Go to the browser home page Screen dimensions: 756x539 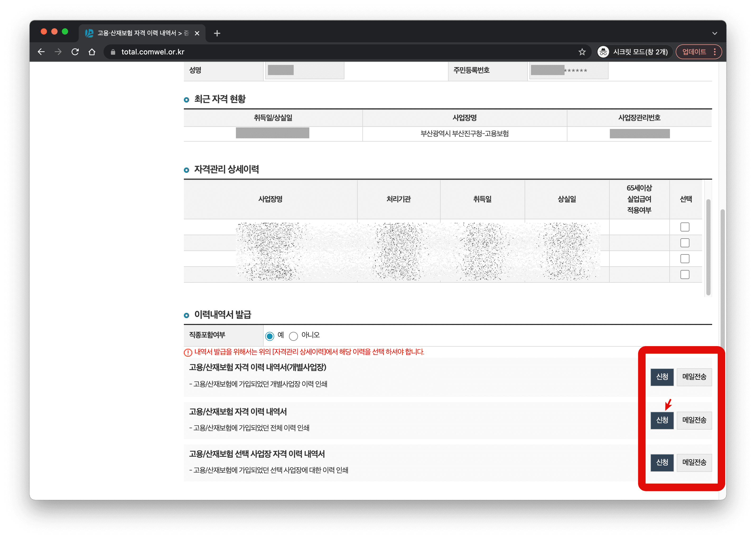pos(92,52)
